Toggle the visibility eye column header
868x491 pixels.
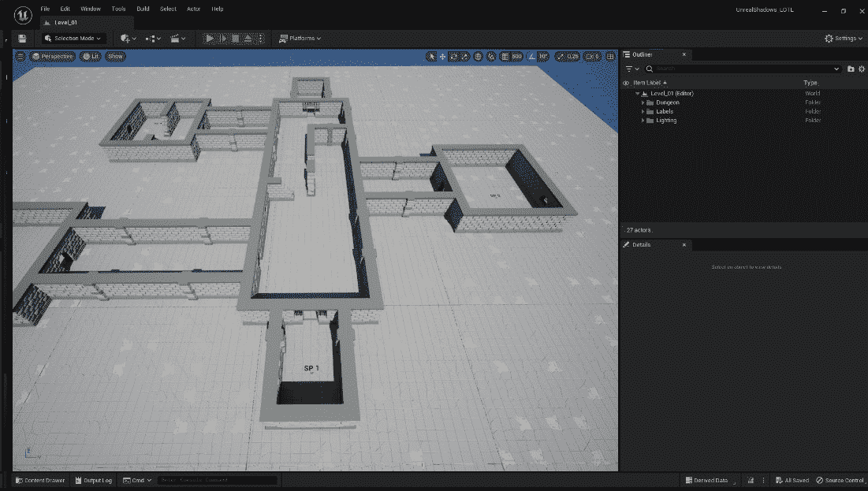coord(626,83)
